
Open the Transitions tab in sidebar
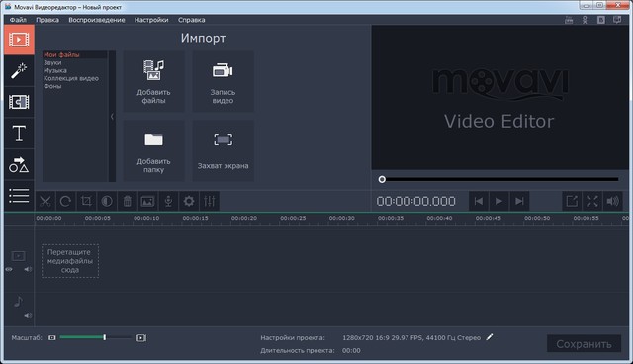pos(19,102)
